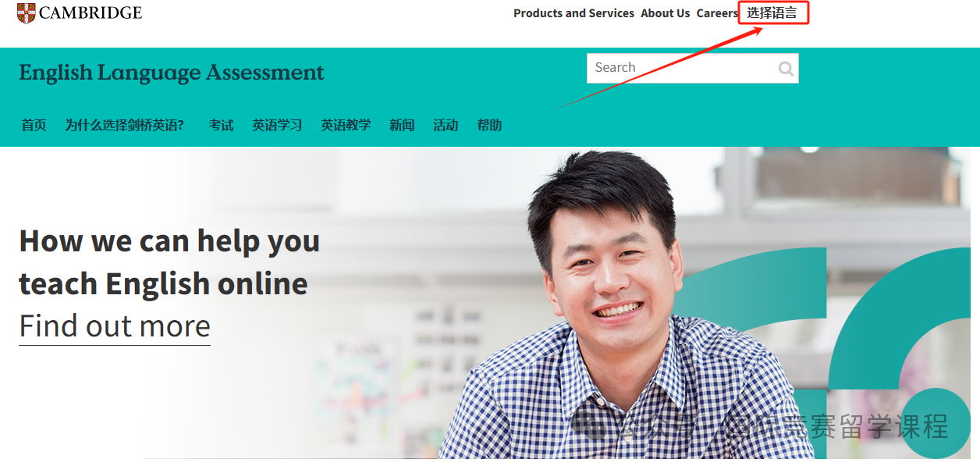The image size is (980, 466).
Task: Open the Careers link
Action: pyautogui.click(x=717, y=13)
